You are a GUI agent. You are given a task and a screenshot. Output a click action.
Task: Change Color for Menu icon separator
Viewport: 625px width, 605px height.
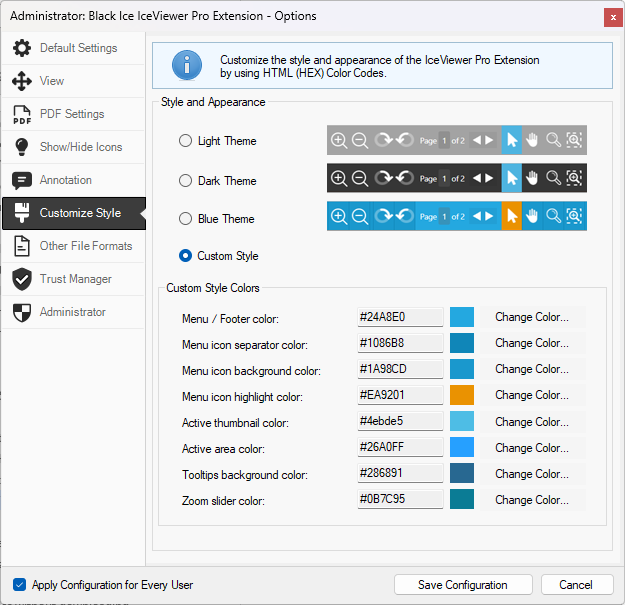(x=532, y=343)
